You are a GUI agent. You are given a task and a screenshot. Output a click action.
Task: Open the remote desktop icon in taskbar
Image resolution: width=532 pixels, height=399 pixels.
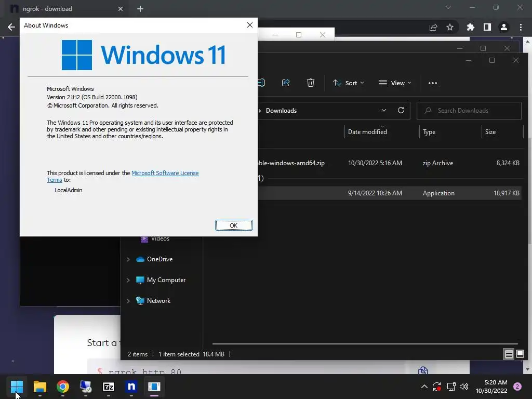(x=86, y=387)
